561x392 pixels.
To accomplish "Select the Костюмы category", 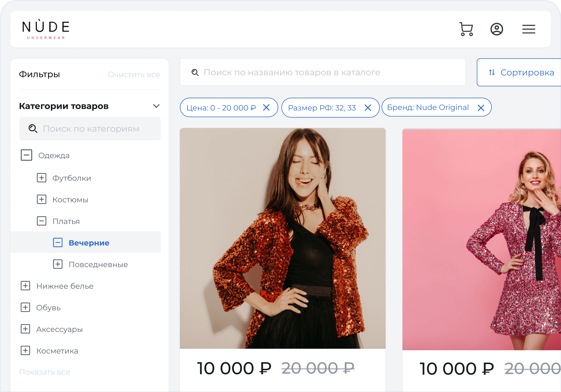I will [70, 200].
